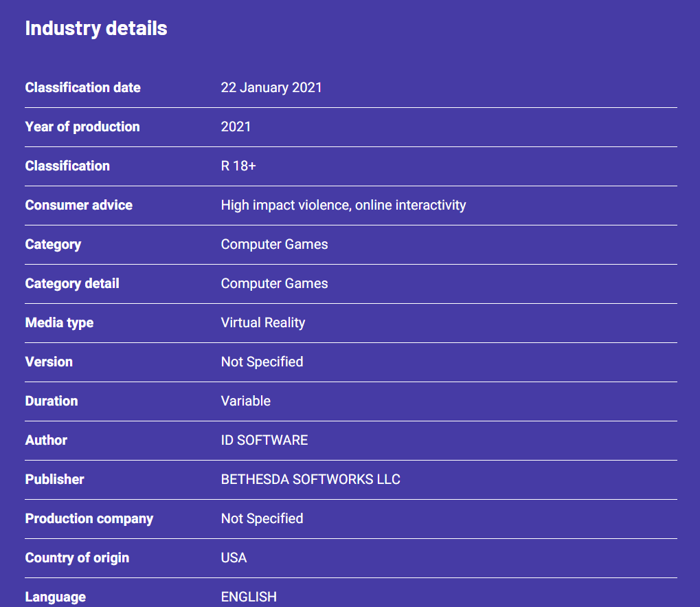Click the "Version" row label
This screenshot has width=700, height=607.
point(49,362)
